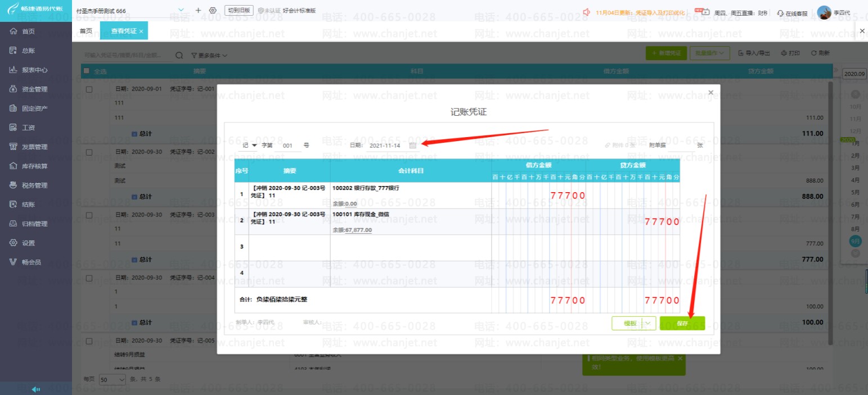868x395 pixels.
Task: Open the page size 50 dropdown
Action: pos(113,379)
